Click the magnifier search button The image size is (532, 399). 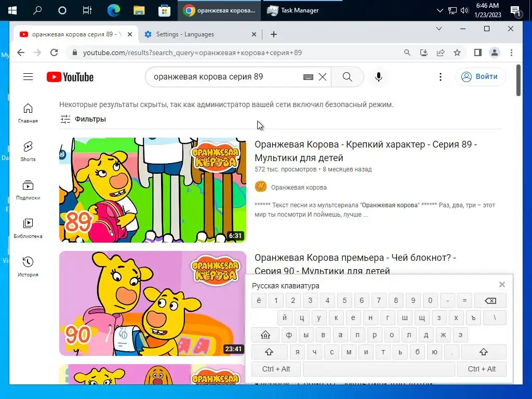[348, 77]
